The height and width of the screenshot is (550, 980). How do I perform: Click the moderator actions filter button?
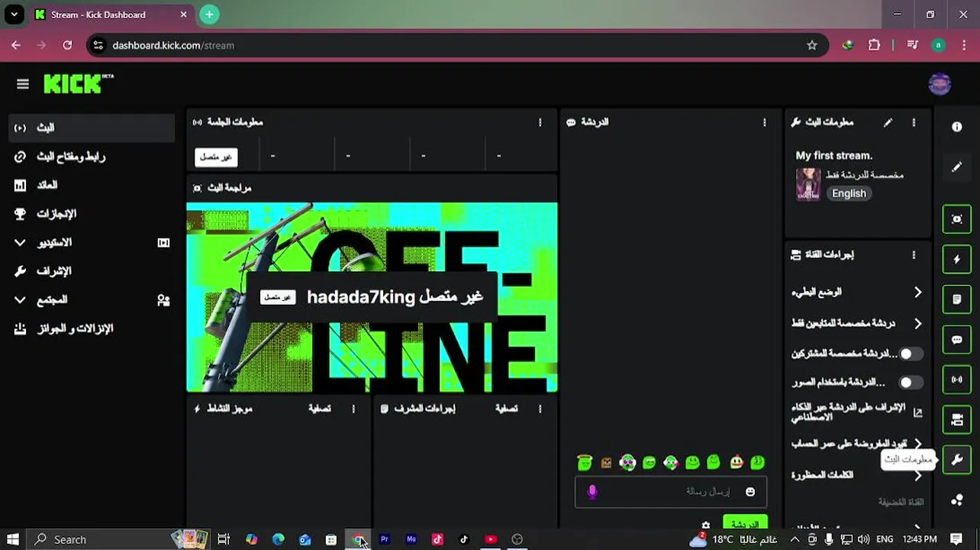point(506,409)
